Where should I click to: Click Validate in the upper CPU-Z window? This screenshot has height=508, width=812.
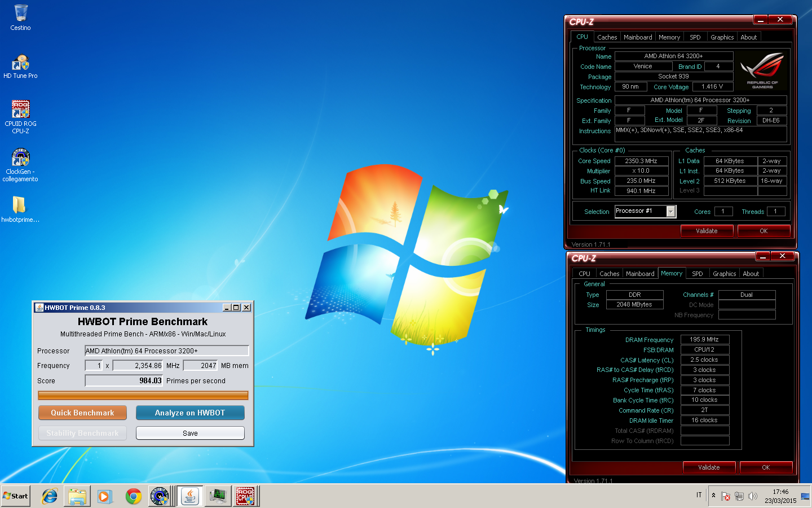point(707,231)
